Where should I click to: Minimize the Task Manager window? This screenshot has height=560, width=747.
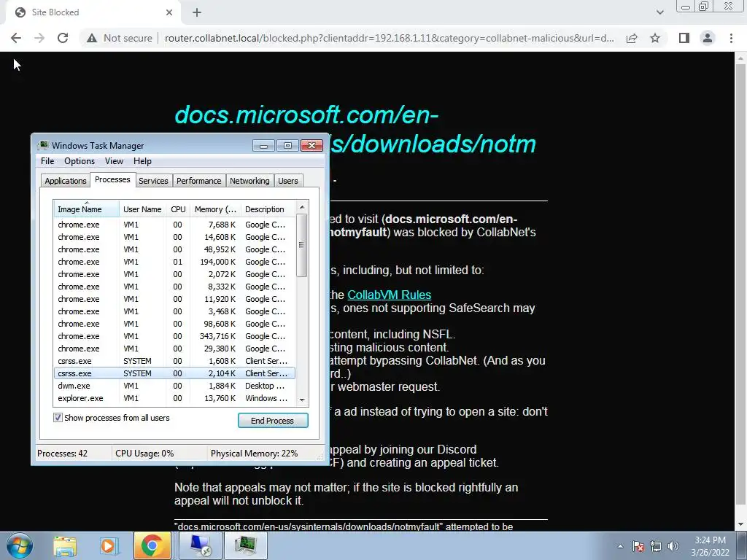click(263, 145)
